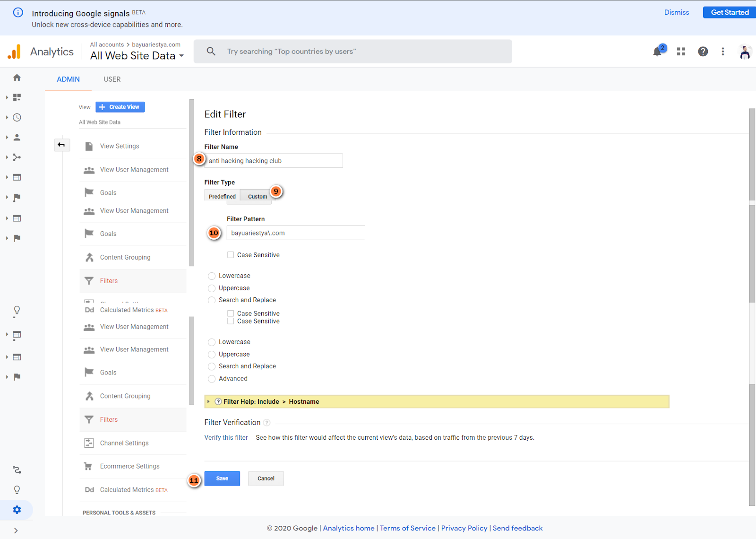Image resolution: width=756 pixels, height=539 pixels.
Task: Click Verify this filter link
Action: 226,438
